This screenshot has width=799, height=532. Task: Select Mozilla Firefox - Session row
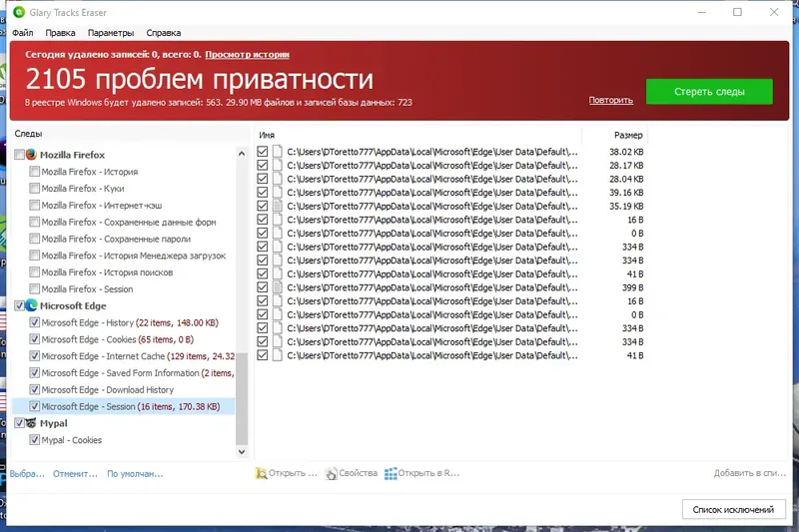click(x=87, y=288)
